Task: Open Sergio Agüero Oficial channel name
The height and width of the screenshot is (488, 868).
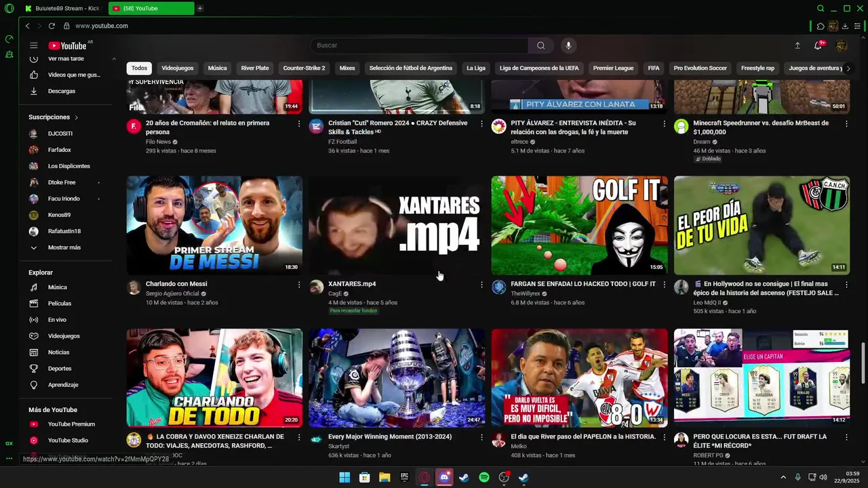Action: tap(172, 293)
